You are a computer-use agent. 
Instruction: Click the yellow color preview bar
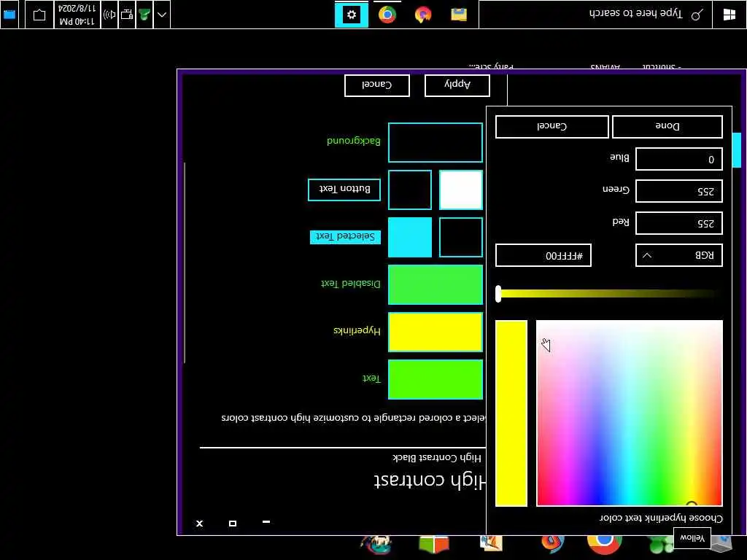coord(511,413)
